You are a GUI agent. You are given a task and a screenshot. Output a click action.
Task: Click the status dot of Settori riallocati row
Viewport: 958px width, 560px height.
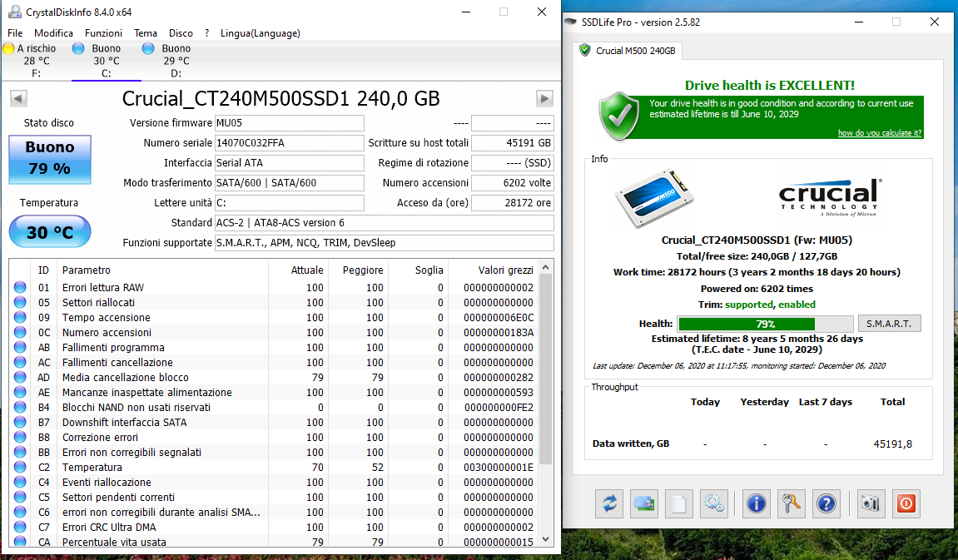coord(20,302)
